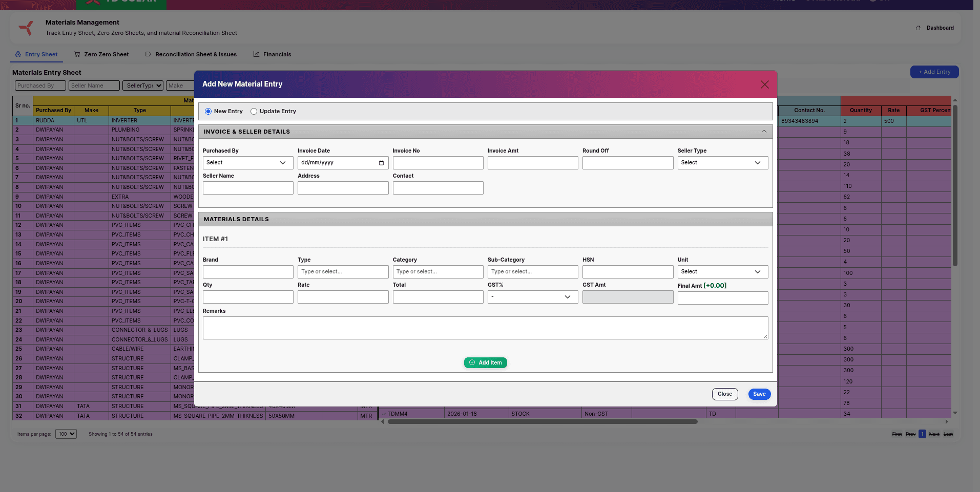
Task: Click the Entry Sheet tab icon
Action: pyautogui.click(x=18, y=54)
